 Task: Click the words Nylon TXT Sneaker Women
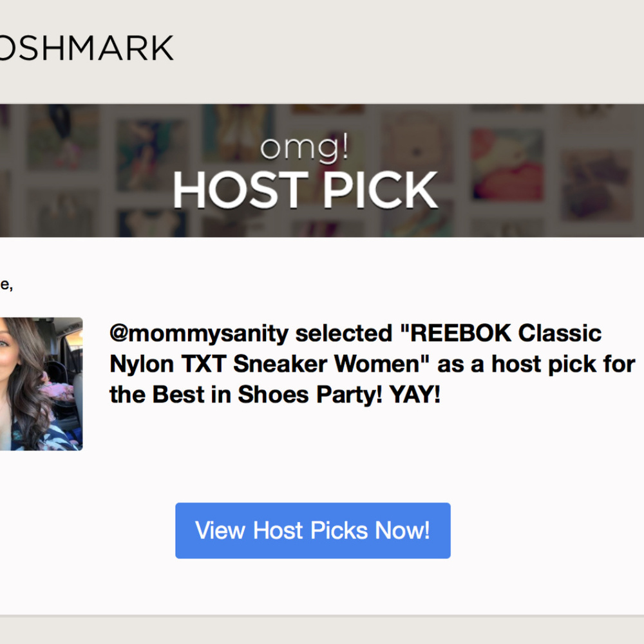point(269,364)
